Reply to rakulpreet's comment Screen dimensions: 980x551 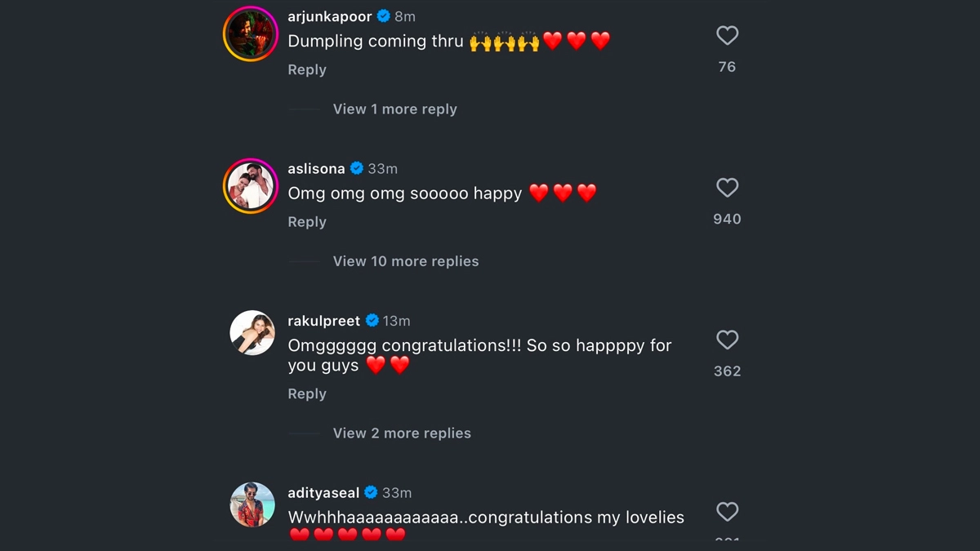pos(307,393)
